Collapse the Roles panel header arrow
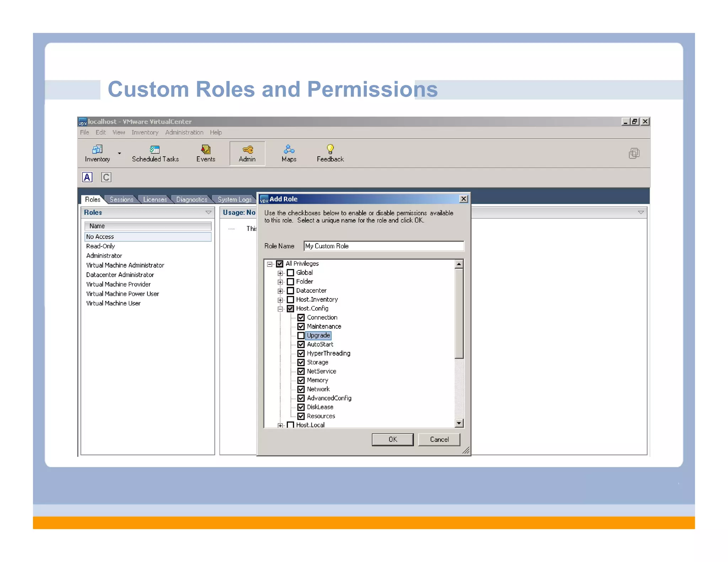Screen dimensions: 728x562 tap(208, 212)
